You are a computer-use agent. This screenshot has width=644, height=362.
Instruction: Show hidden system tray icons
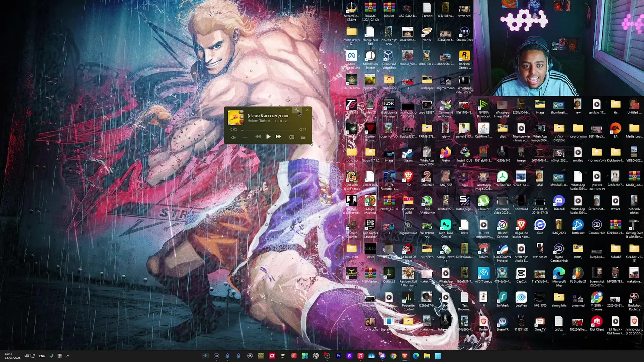coord(68,356)
